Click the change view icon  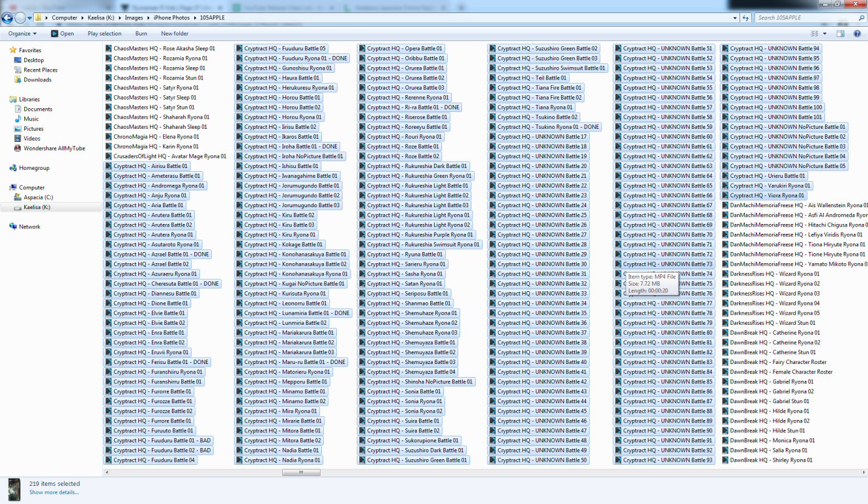(814, 34)
